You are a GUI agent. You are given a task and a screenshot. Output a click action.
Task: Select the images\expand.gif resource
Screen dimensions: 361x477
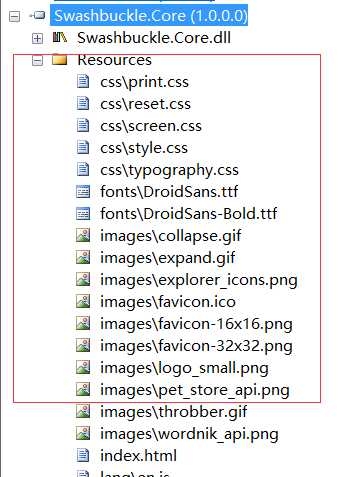click(168, 258)
